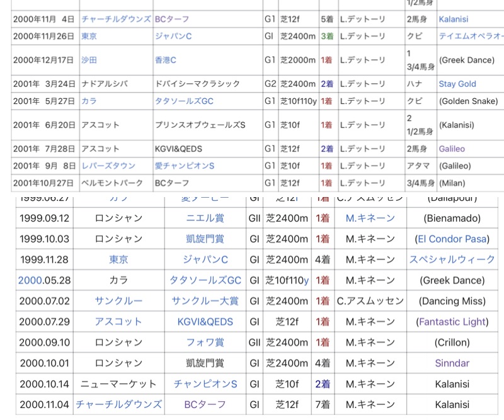Select (Greek Dance) in 2000.05.28 row
This screenshot has height=420, width=504.
452,280
